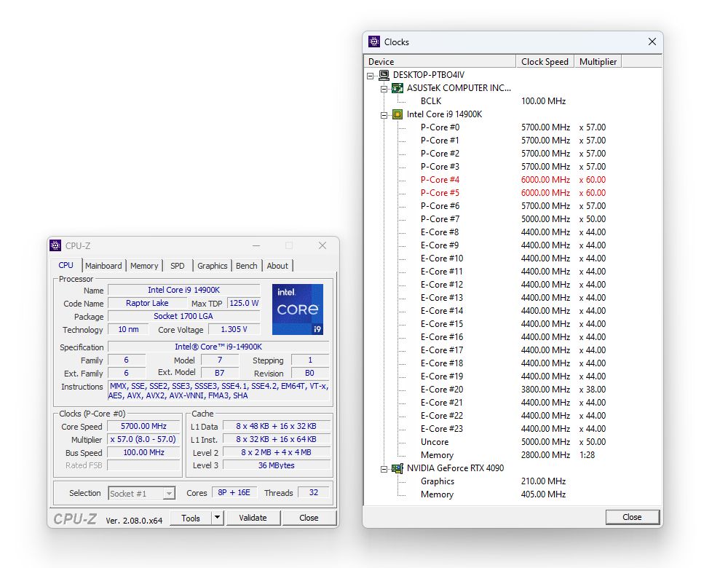This screenshot has height=568, width=728.
Task: Collapse the DESKTOP-PTBO4IV tree node
Action: click(370, 75)
